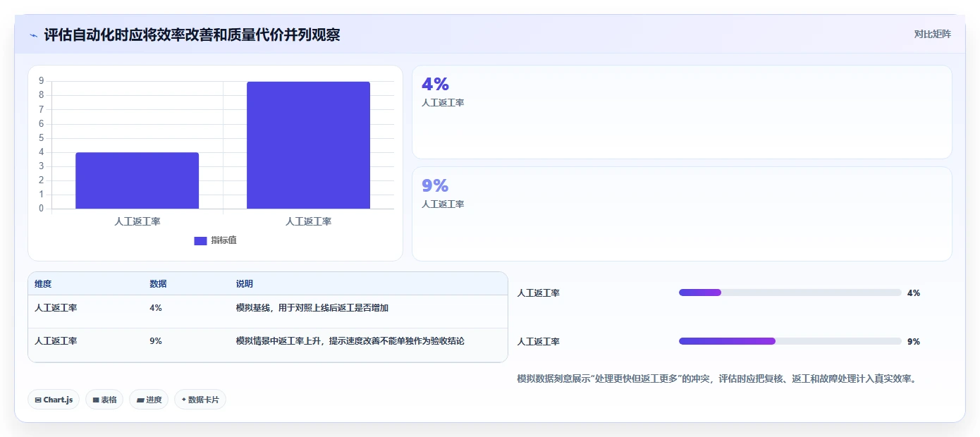
Task: Click the y-axis tick label 5
Action: [42, 138]
